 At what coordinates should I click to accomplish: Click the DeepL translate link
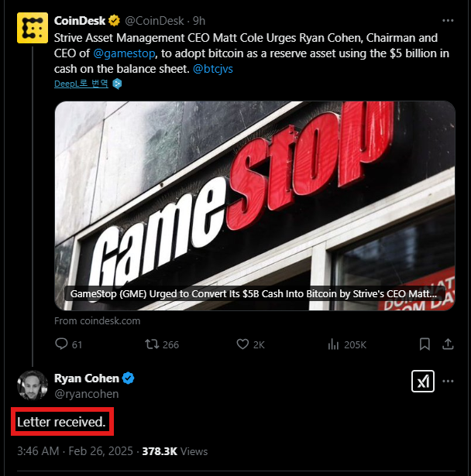pyautogui.click(x=80, y=84)
